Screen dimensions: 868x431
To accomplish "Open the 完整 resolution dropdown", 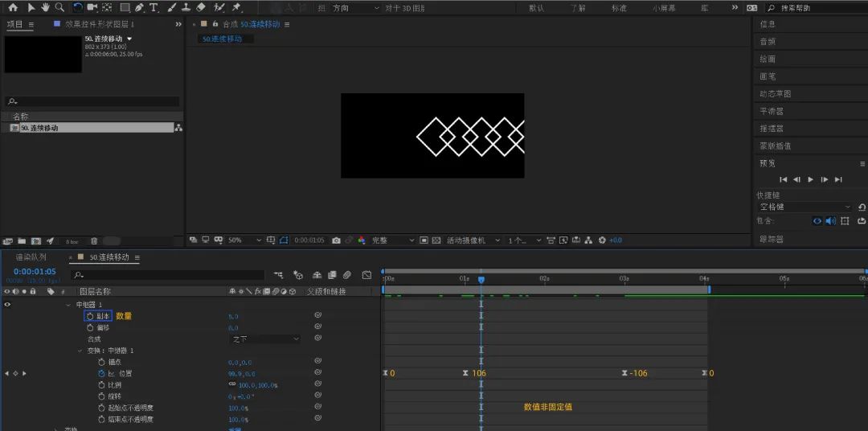I will pos(392,240).
